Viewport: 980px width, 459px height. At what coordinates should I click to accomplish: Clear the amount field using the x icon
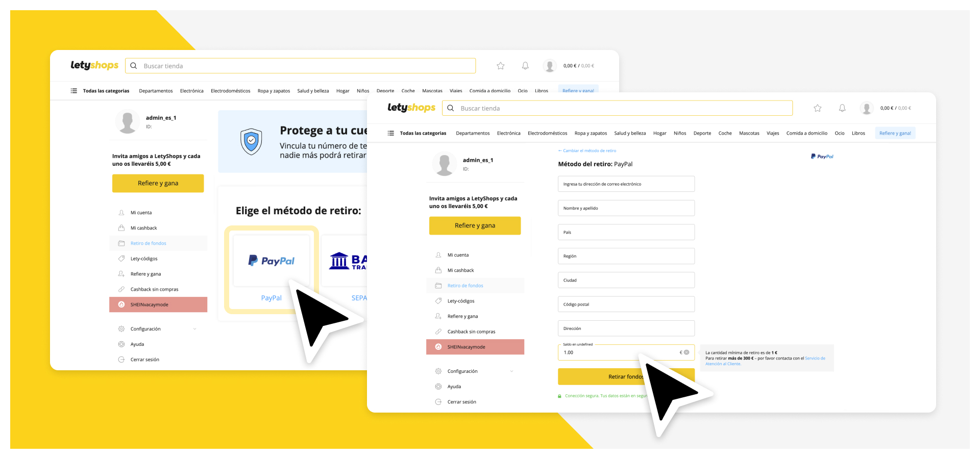[x=687, y=352]
